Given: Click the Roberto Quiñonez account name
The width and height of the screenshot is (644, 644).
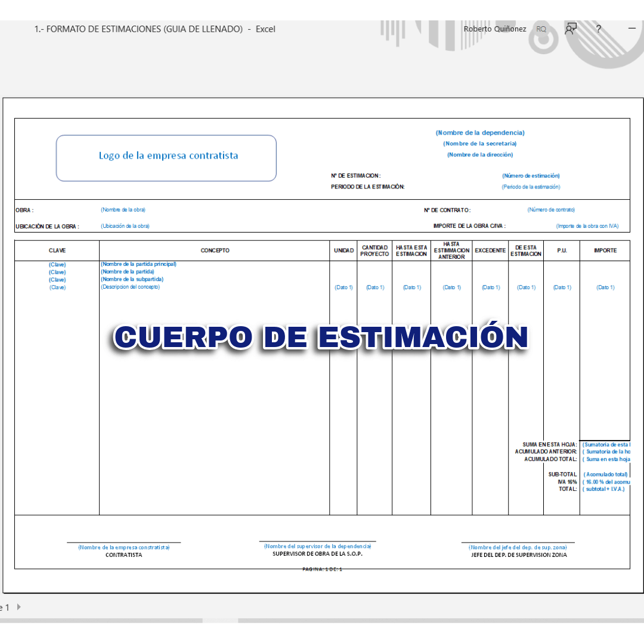Looking at the screenshot, I should [x=494, y=29].
